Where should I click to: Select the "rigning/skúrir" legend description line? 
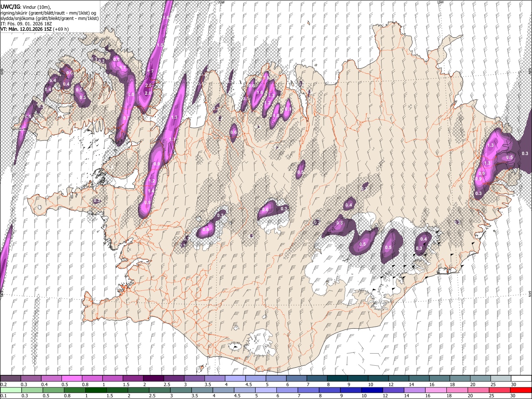tap(48, 13)
